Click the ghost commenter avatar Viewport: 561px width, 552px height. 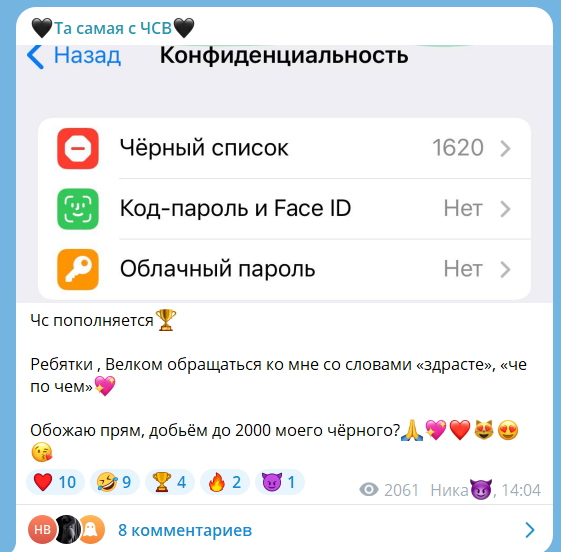[x=91, y=529]
